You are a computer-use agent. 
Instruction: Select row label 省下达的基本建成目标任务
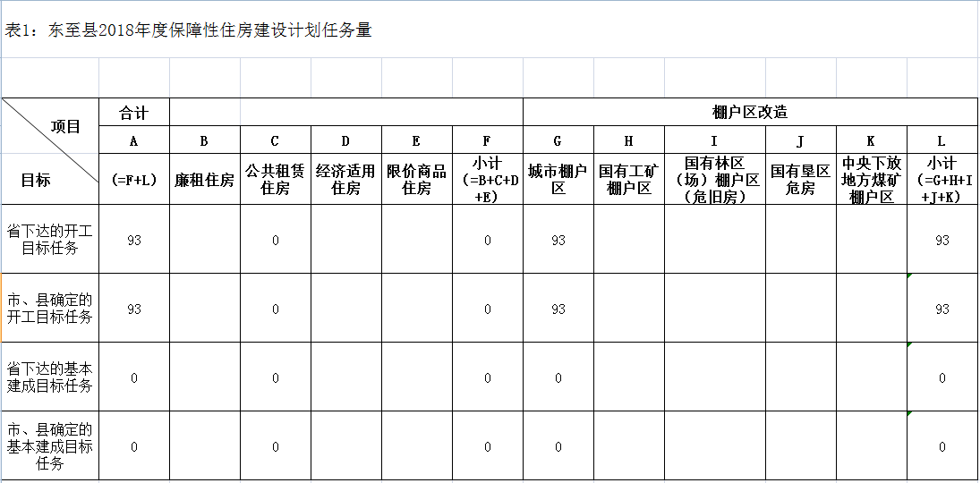(50, 377)
